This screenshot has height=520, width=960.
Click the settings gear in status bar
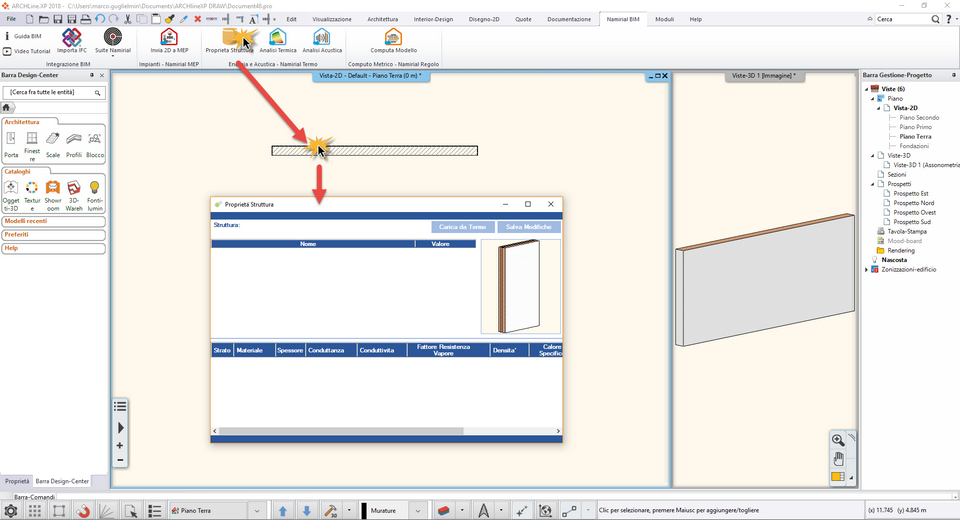pyautogui.click(x=11, y=511)
